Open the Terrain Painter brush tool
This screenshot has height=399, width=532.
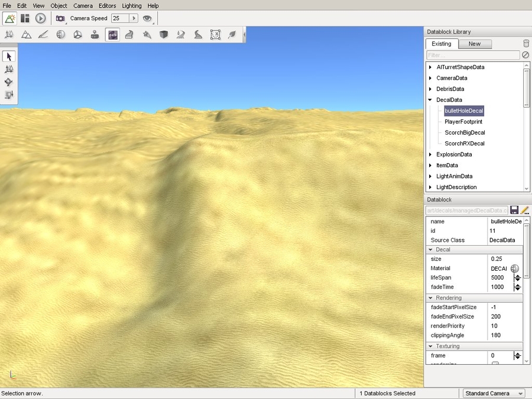coord(43,35)
